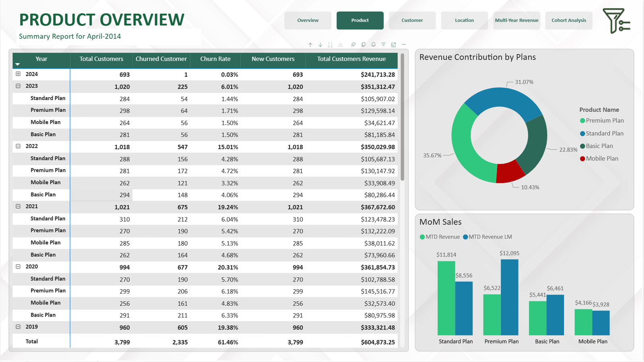
Task: Open more options ellipsis above table
Action: [x=404, y=45]
